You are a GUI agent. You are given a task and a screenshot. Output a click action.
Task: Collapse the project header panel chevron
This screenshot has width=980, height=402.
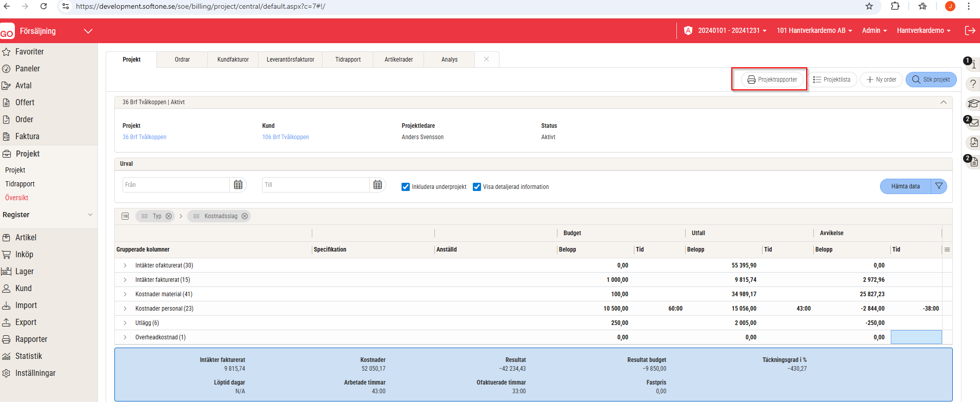[x=943, y=102]
